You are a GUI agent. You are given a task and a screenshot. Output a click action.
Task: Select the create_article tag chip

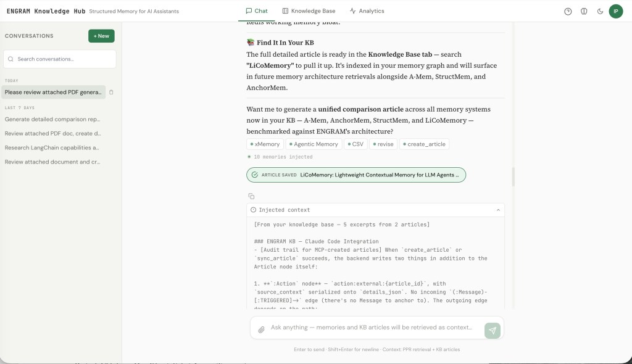pos(424,144)
